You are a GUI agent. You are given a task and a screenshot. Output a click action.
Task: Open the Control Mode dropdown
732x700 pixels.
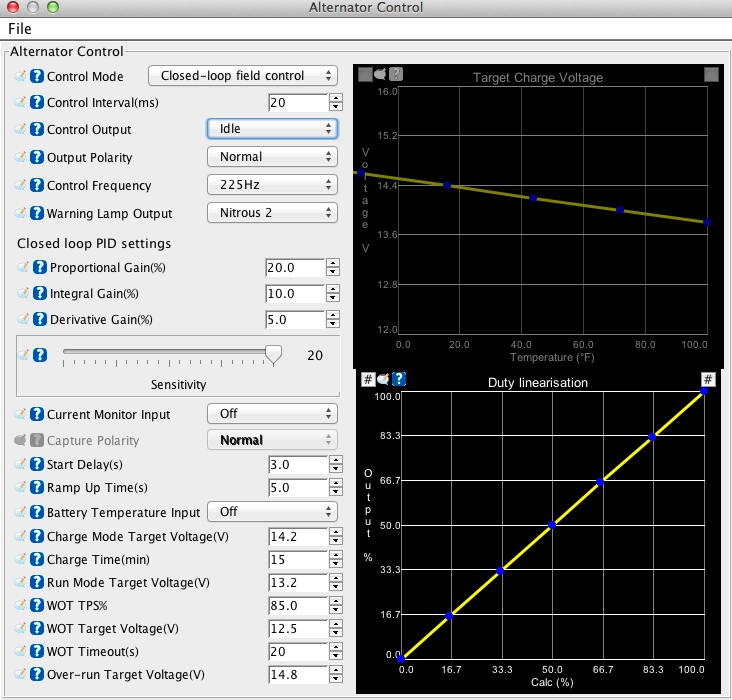(x=242, y=76)
